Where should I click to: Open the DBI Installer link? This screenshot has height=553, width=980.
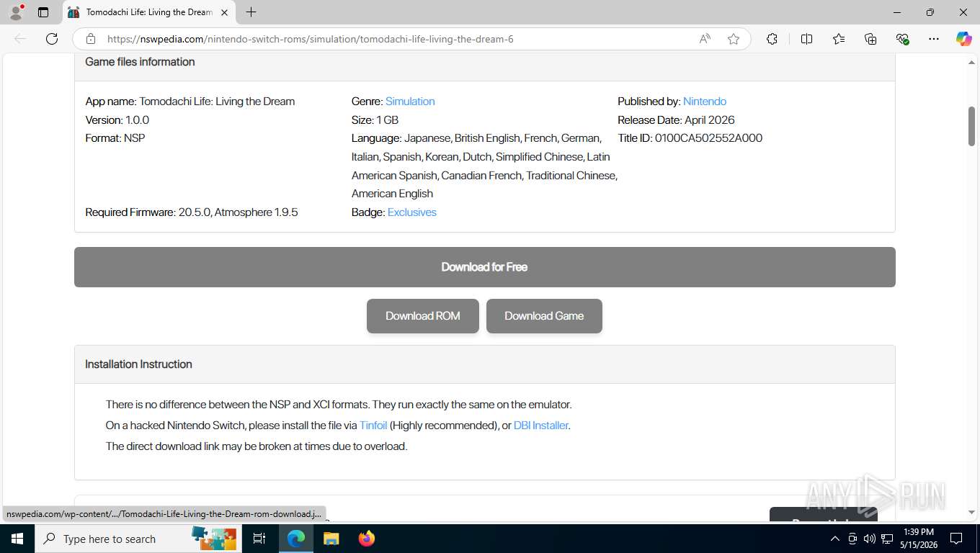click(541, 426)
